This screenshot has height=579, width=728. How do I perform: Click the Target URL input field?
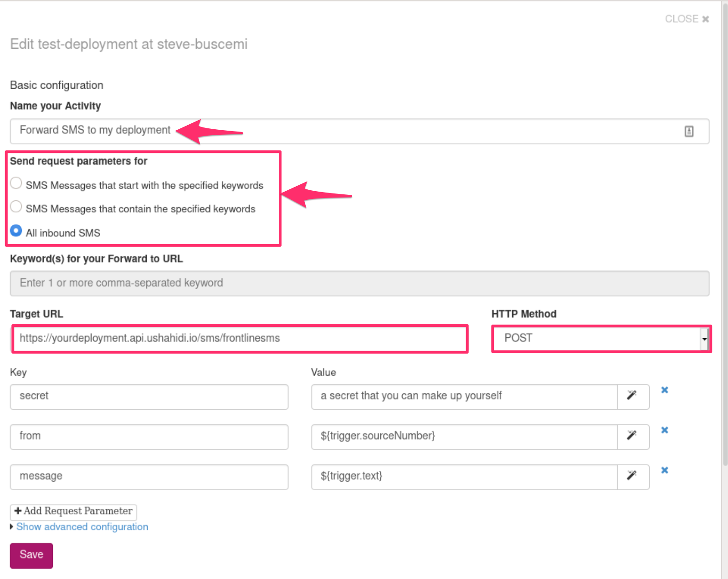pyautogui.click(x=240, y=339)
